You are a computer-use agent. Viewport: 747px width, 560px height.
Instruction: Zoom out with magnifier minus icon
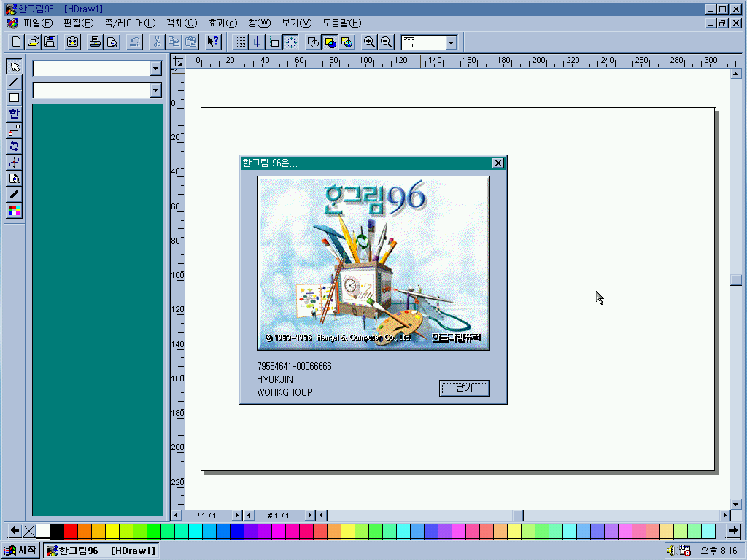click(387, 42)
